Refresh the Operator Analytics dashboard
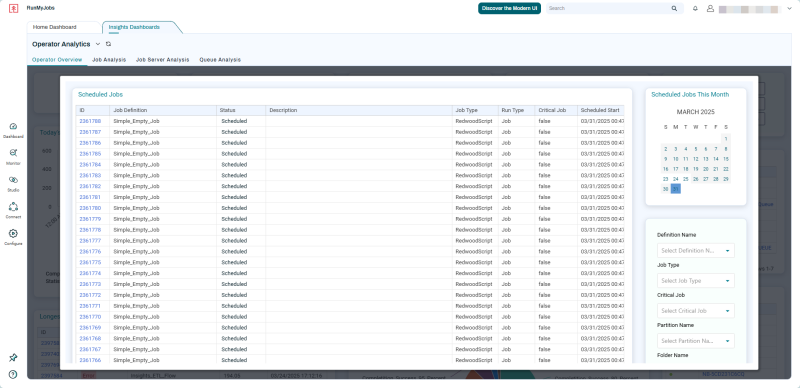The width and height of the screenshot is (800, 388). pos(108,44)
